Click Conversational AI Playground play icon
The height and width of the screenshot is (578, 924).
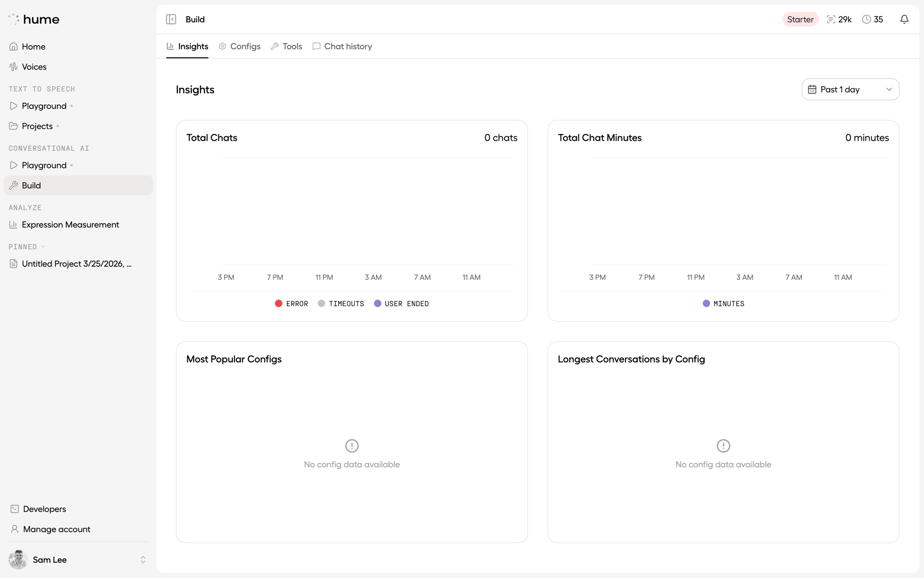(13, 165)
